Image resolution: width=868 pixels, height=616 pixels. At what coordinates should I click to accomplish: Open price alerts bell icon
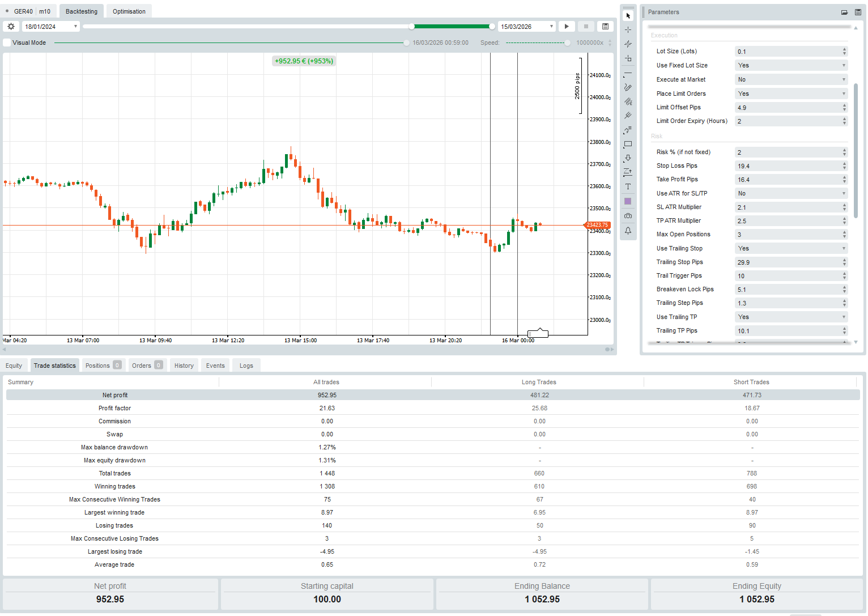tap(628, 231)
